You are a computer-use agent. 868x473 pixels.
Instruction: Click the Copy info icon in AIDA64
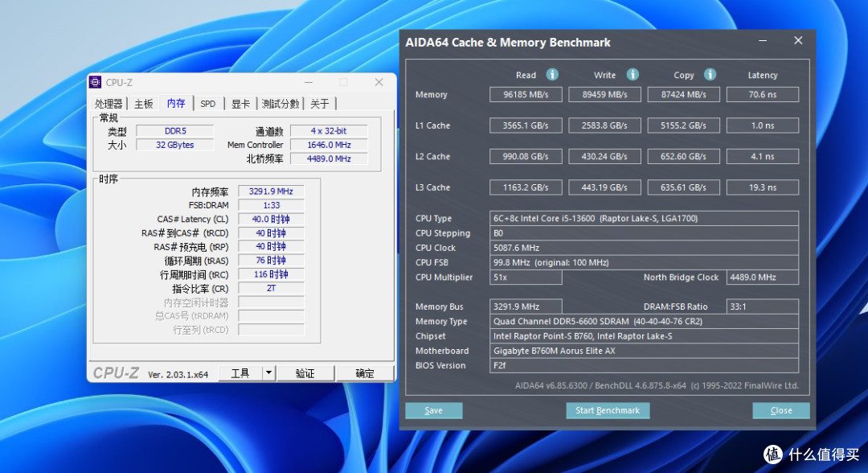(710, 75)
